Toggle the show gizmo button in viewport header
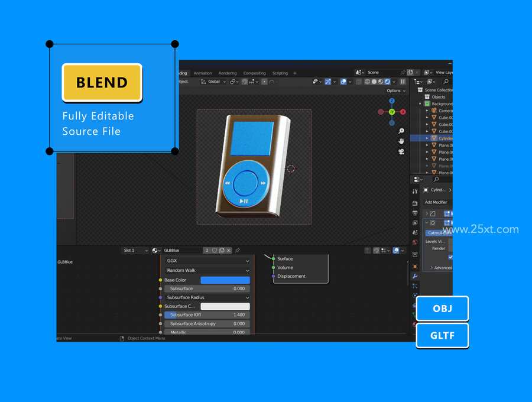This screenshot has width=532, height=402. pyautogui.click(x=327, y=82)
